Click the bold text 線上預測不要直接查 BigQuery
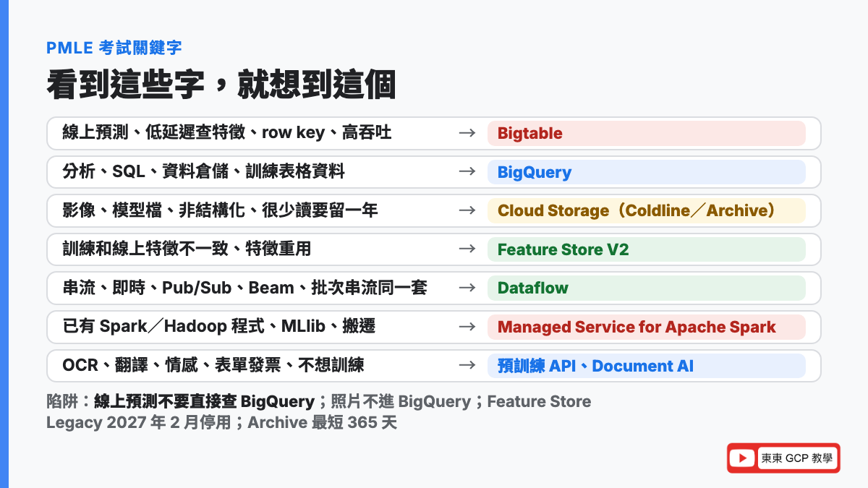The height and width of the screenshot is (488, 868). (204, 401)
